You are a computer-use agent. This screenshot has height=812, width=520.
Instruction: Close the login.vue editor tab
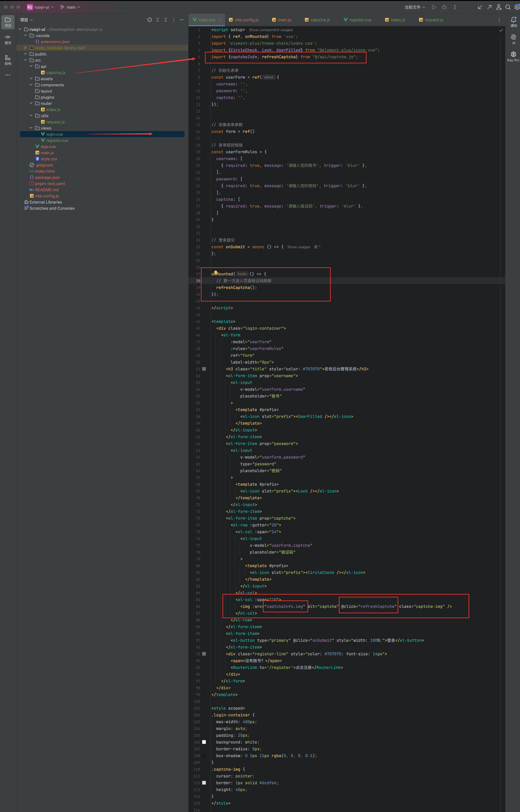click(x=220, y=20)
